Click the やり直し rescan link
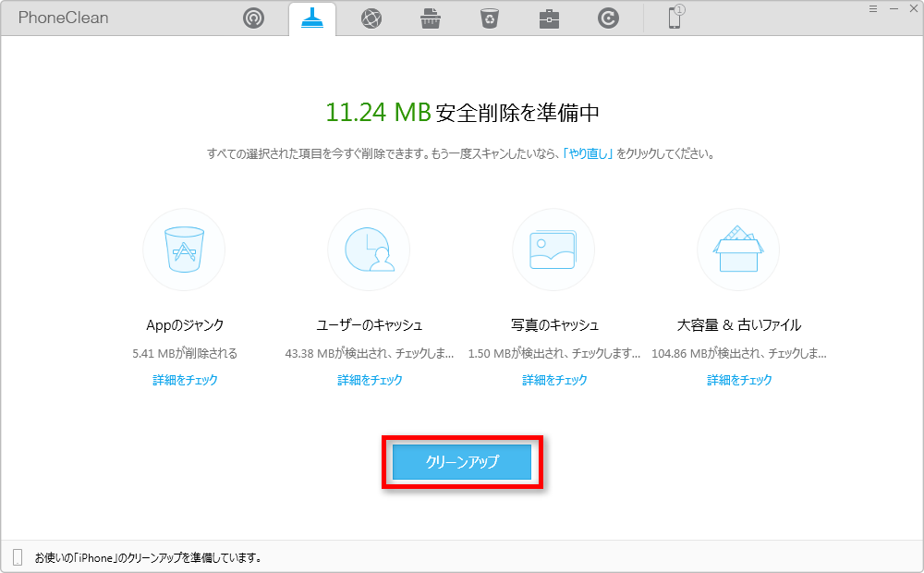 coord(588,153)
